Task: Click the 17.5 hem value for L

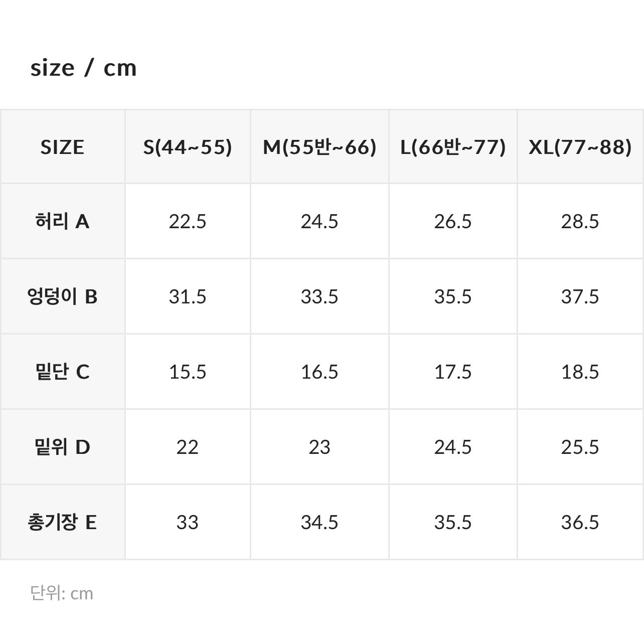Action: click(x=453, y=372)
